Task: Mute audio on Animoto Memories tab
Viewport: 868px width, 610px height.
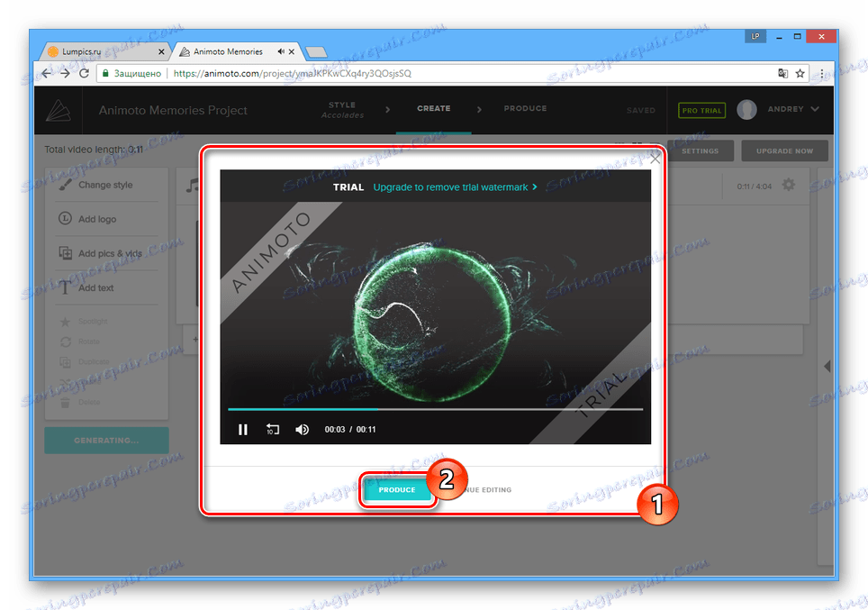Action: 281,51
